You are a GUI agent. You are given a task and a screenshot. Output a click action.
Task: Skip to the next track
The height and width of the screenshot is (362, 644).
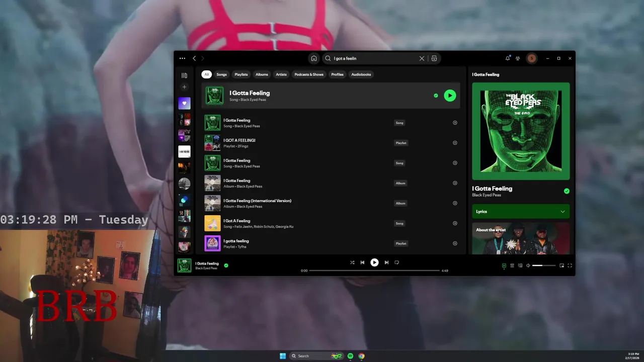pos(386,262)
